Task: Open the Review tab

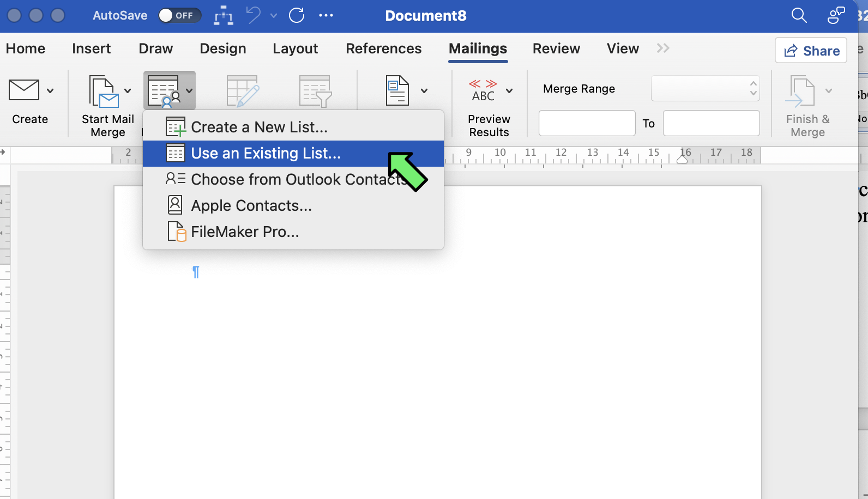Action: point(557,48)
